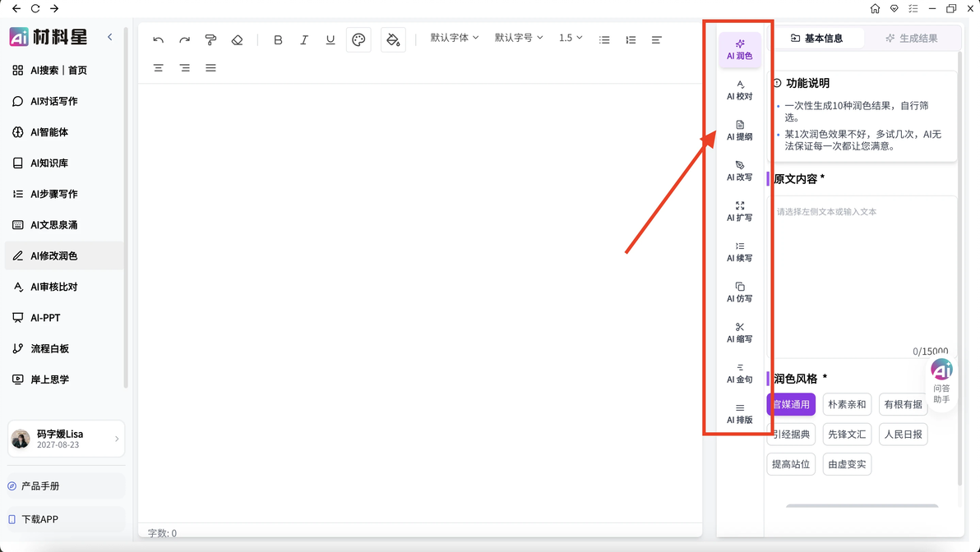The height and width of the screenshot is (552, 980).
Task: Open the AI 缩写 scissors tool
Action: 739,333
